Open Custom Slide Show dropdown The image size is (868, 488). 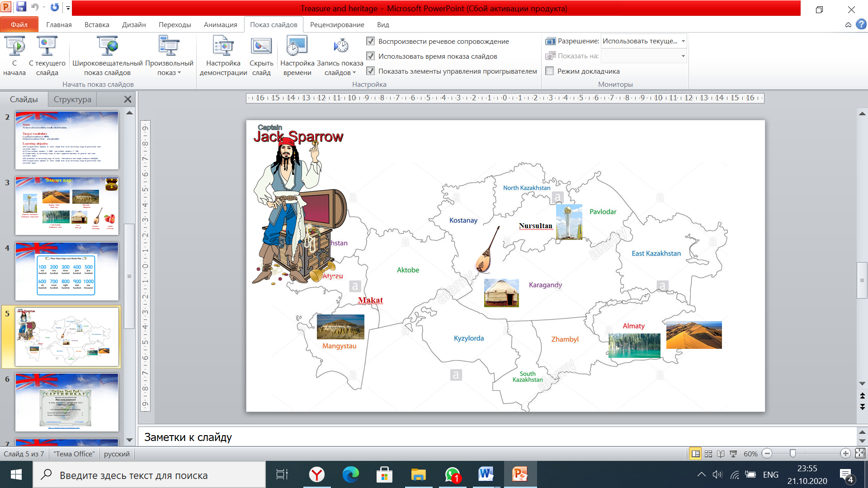[x=169, y=68]
